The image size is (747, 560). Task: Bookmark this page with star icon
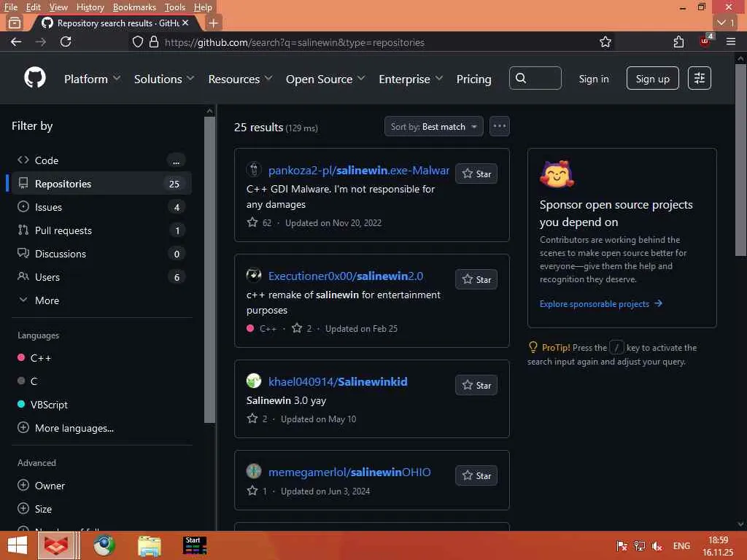pos(605,42)
